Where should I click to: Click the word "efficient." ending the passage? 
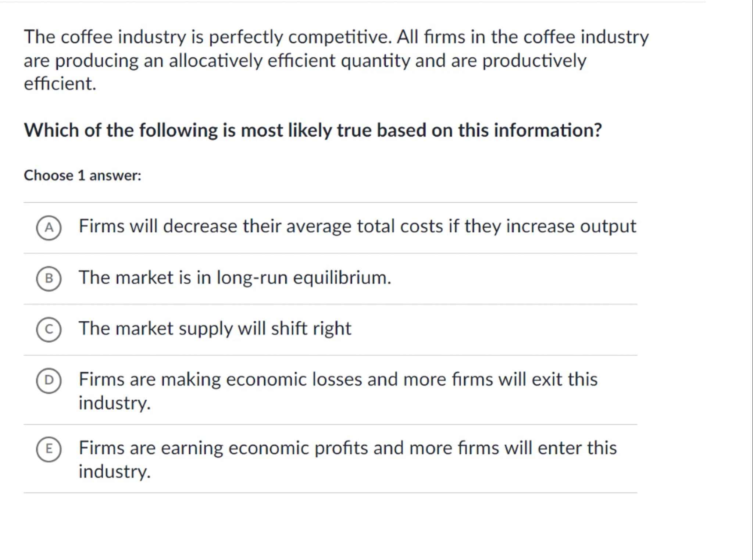60,84
